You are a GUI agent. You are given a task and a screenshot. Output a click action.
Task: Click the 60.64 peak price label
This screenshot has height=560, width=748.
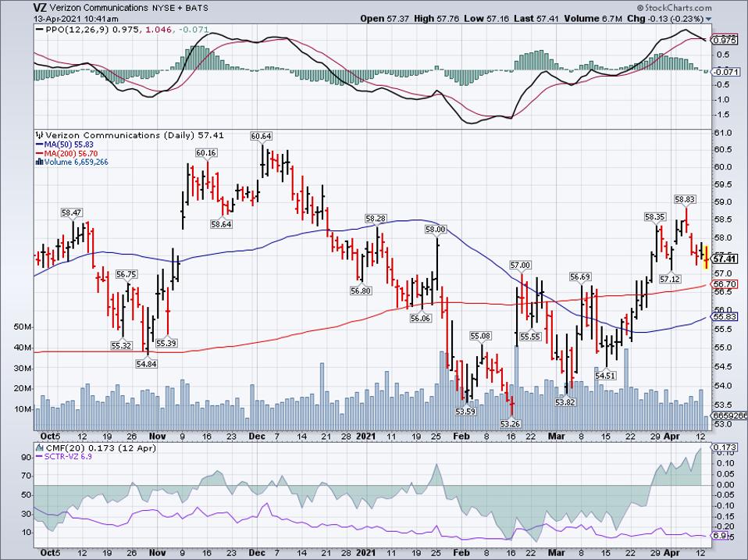(x=261, y=137)
